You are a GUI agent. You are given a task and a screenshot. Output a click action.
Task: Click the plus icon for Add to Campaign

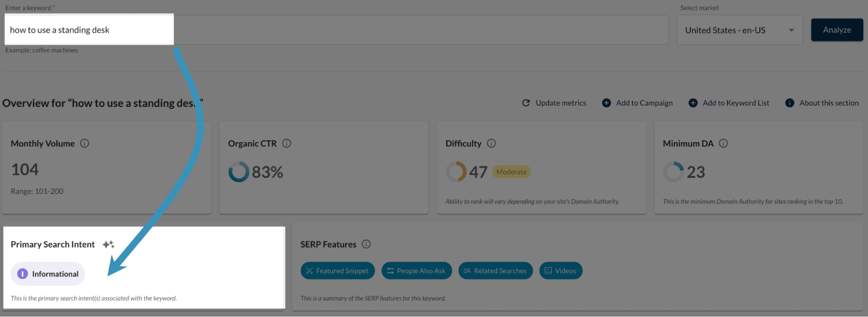tap(606, 103)
